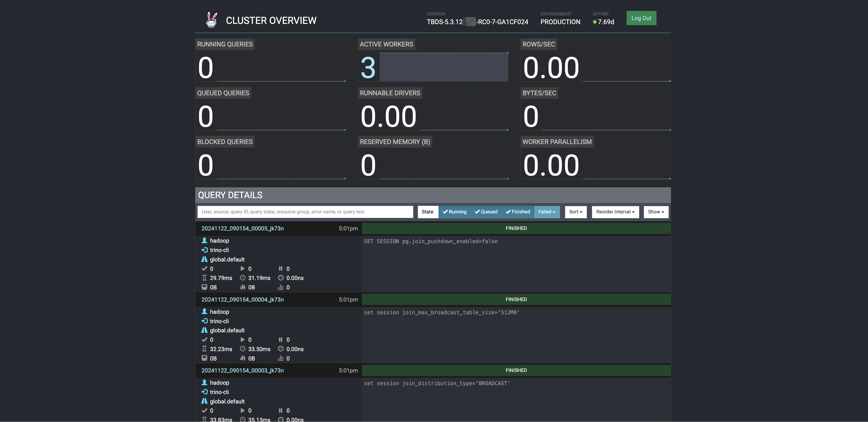Image resolution: width=868 pixels, height=422 pixels.
Task: Toggle the Running state filter
Action: [454, 212]
